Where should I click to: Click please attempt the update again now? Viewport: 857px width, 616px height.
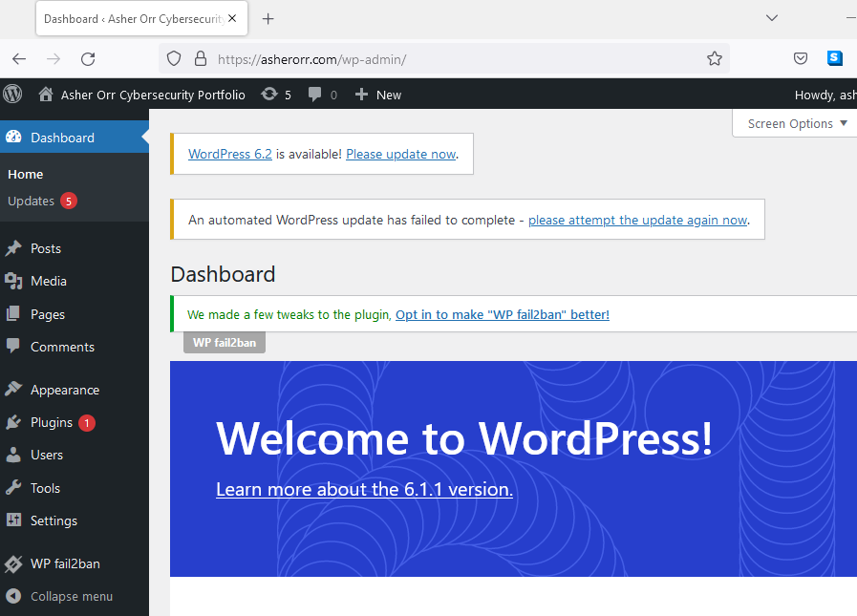(638, 220)
